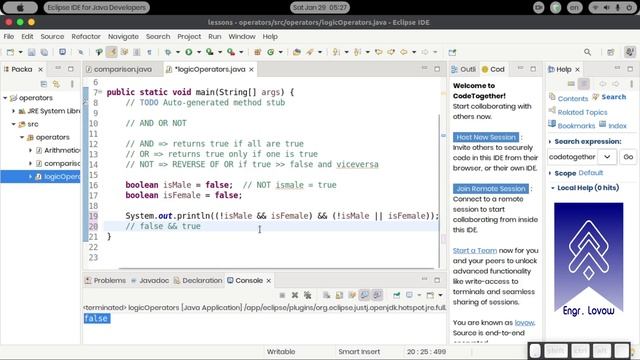Click the Apple menu in top bar

pyautogui.click(x=20, y=7)
